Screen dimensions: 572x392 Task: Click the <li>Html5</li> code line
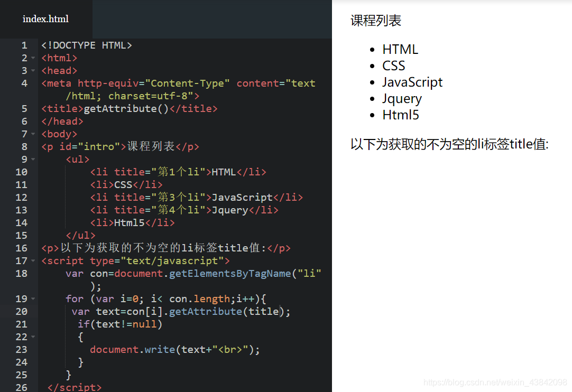132,223
